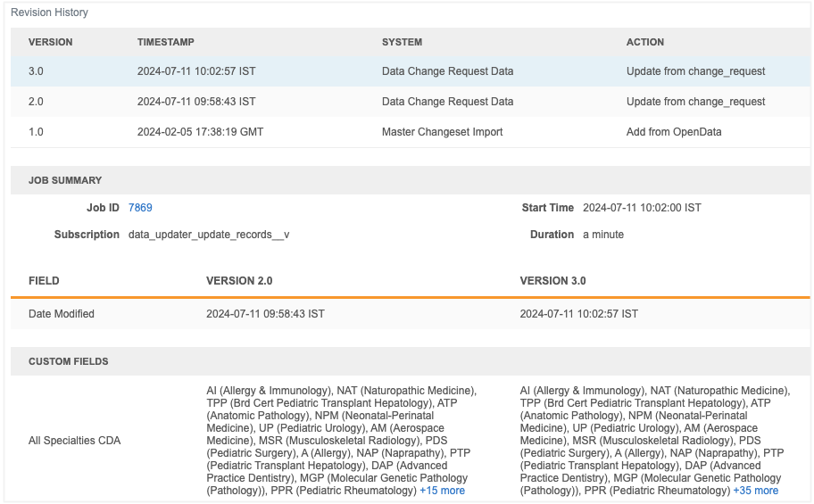This screenshot has height=504, width=814.
Task: Click the JOB SUMMARY section header
Action: (65, 180)
